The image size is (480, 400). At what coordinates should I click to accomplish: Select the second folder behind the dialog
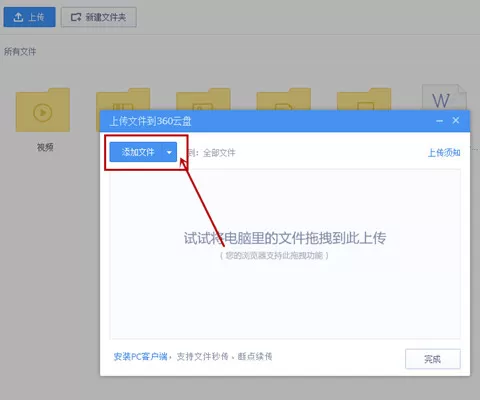tap(123, 99)
